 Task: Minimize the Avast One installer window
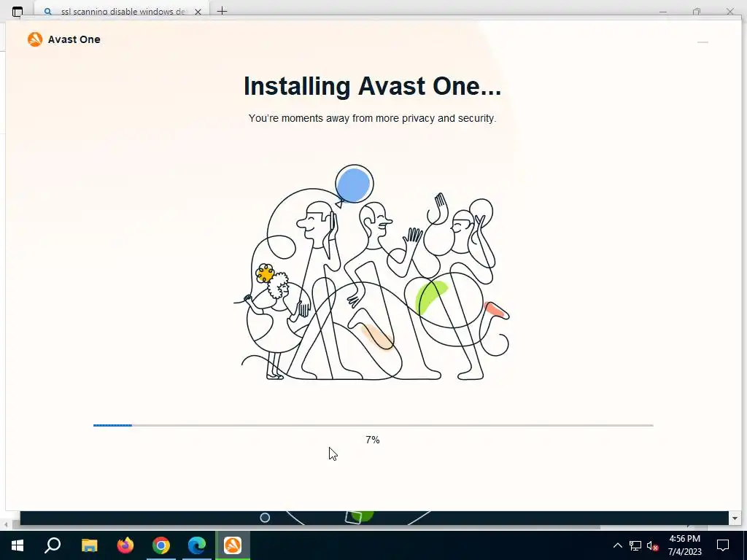click(703, 42)
